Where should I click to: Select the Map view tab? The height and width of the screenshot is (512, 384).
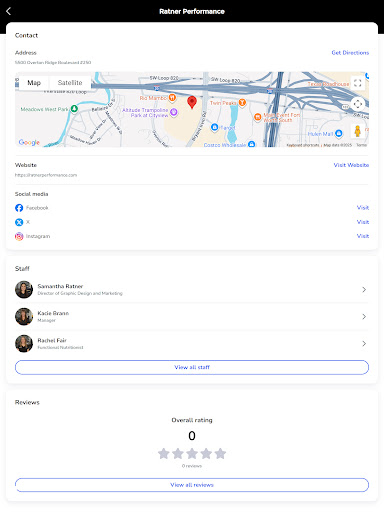click(x=34, y=83)
